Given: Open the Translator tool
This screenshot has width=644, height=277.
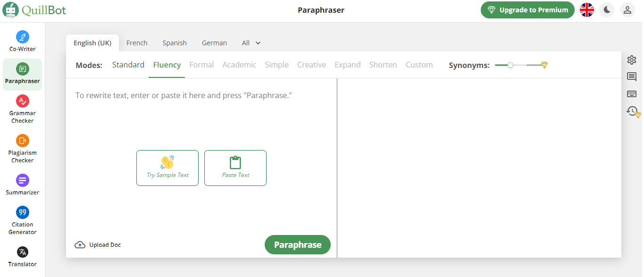Looking at the screenshot, I should tap(23, 257).
